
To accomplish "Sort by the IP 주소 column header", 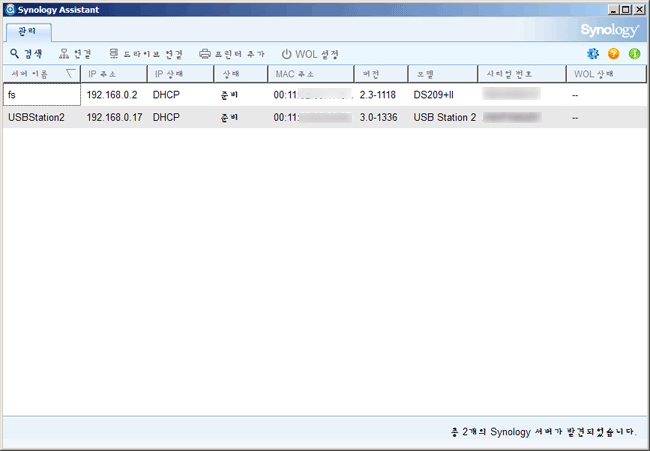I will pyautogui.click(x=114, y=74).
